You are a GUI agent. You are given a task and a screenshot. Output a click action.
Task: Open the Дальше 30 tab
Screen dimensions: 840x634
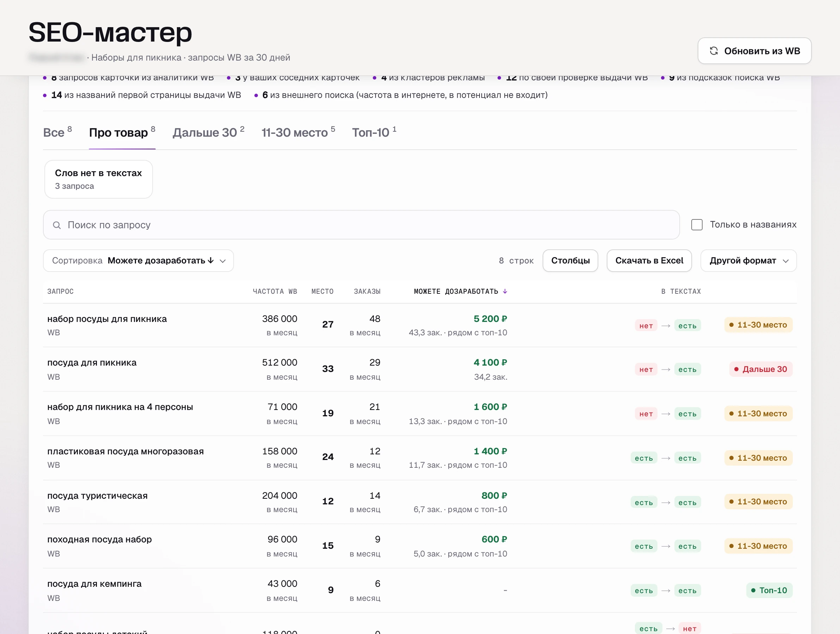(x=209, y=132)
